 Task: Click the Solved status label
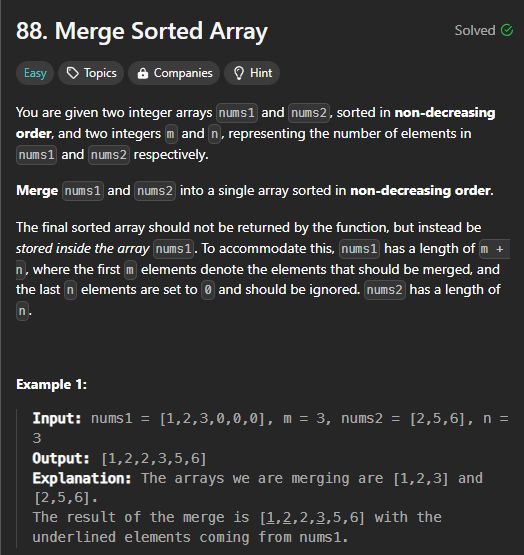[x=475, y=30]
